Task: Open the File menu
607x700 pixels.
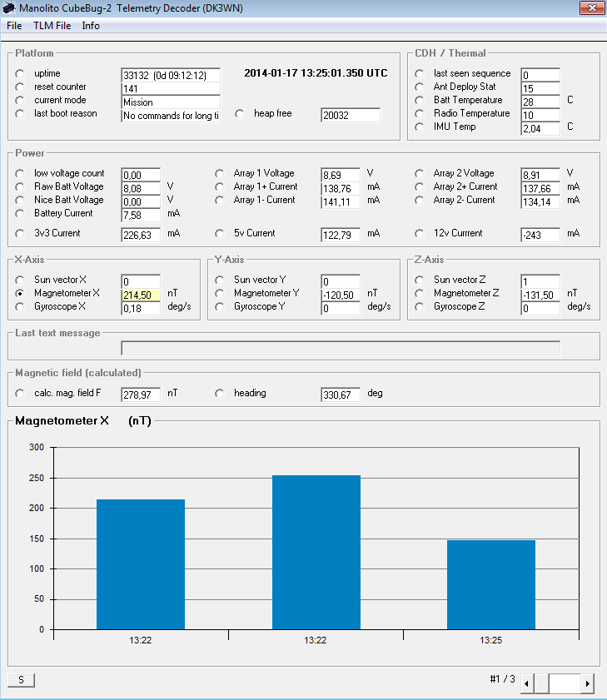Action: pyautogui.click(x=14, y=26)
